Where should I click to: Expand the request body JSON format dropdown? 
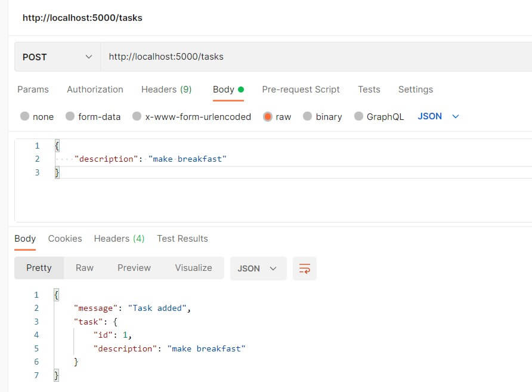coord(438,116)
